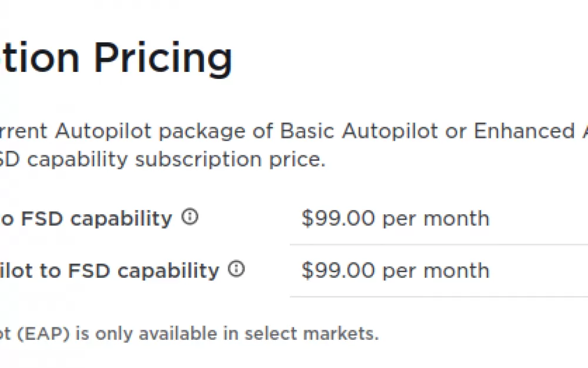Select the first row '$99.00 per month' price

[396, 218]
